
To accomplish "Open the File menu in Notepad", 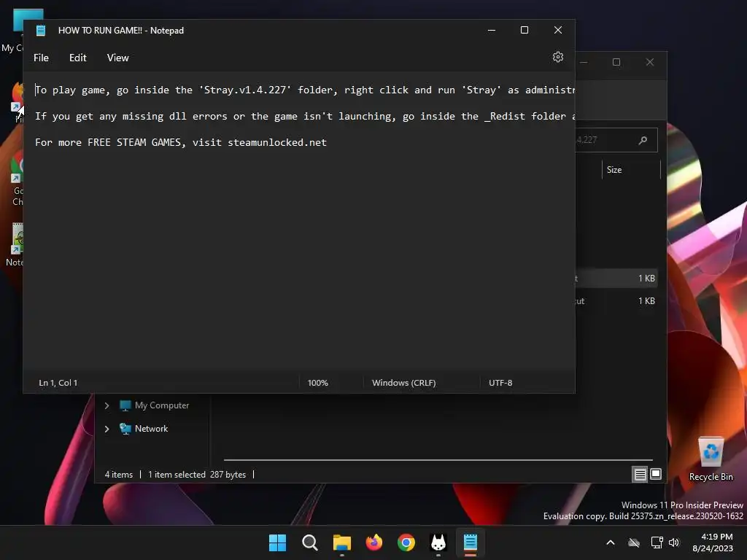I will click(x=41, y=58).
